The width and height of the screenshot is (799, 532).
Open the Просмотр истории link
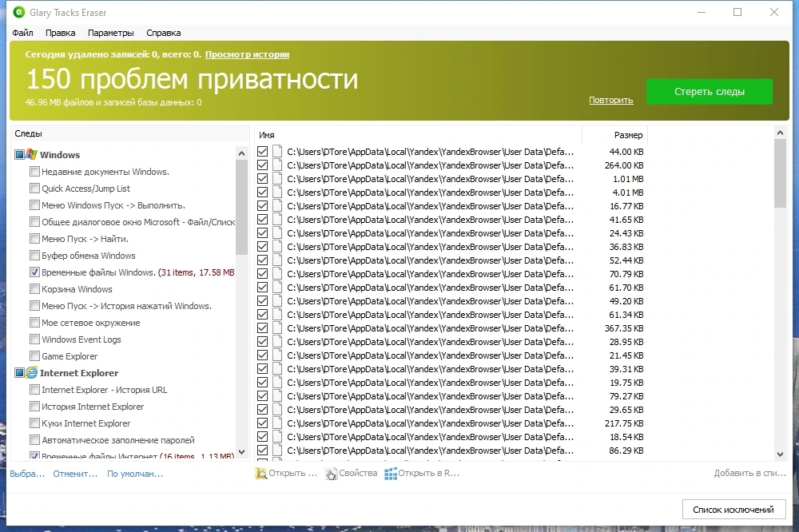(247, 54)
